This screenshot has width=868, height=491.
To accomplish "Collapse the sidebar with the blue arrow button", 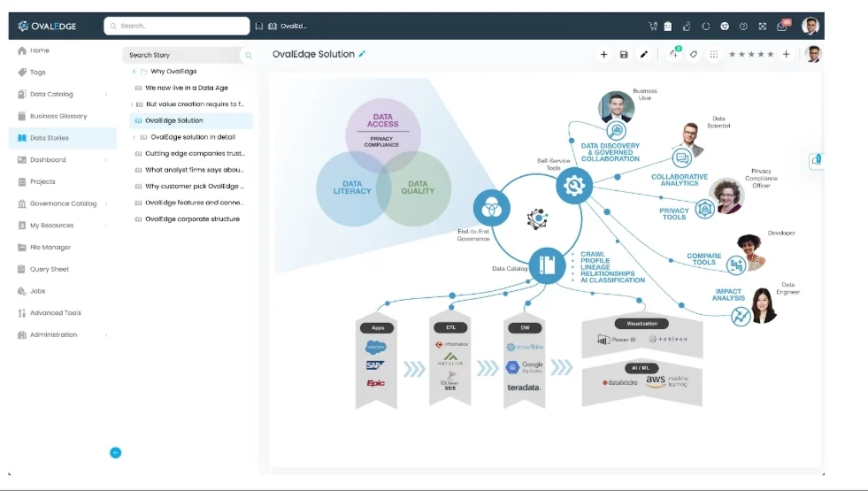I will click(116, 453).
